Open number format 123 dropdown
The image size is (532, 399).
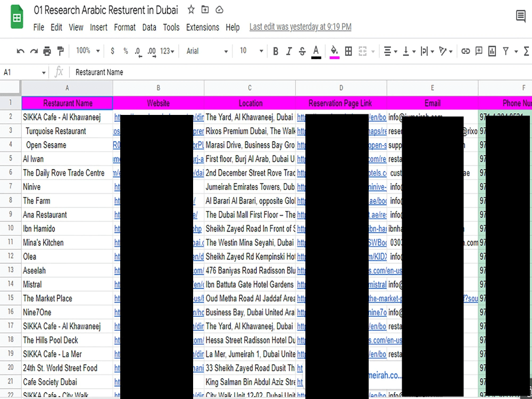click(x=167, y=51)
